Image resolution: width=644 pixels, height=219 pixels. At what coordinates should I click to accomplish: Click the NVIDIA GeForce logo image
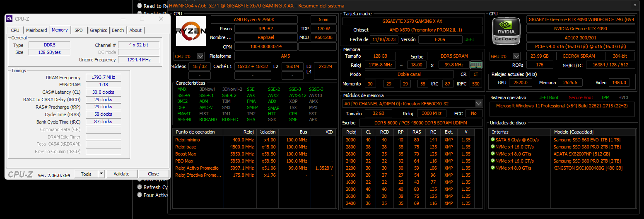506,31
